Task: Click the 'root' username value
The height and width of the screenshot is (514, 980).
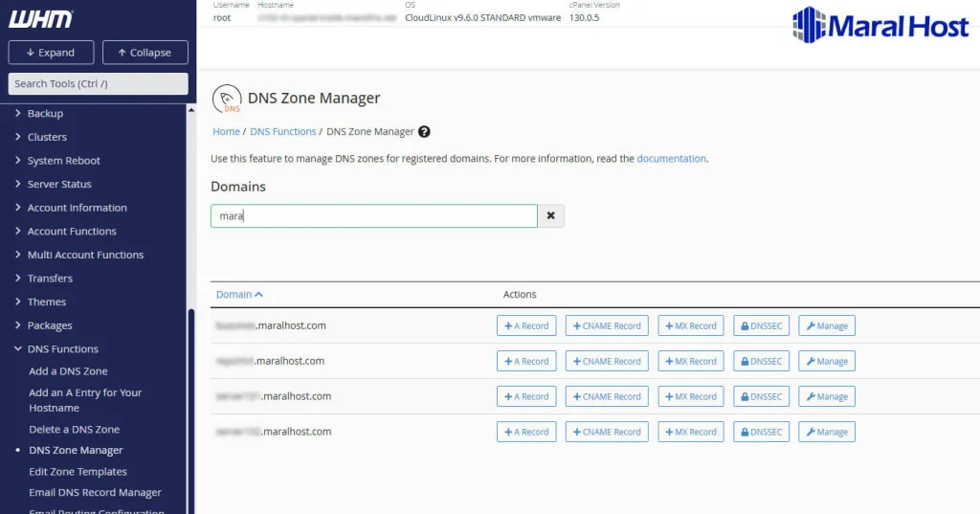Action: pyautogui.click(x=222, y=17)
